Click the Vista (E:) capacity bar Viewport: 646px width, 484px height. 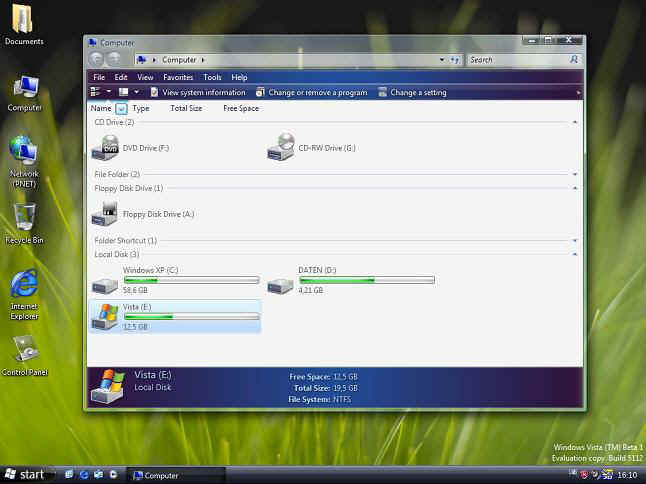pos(190,316)
